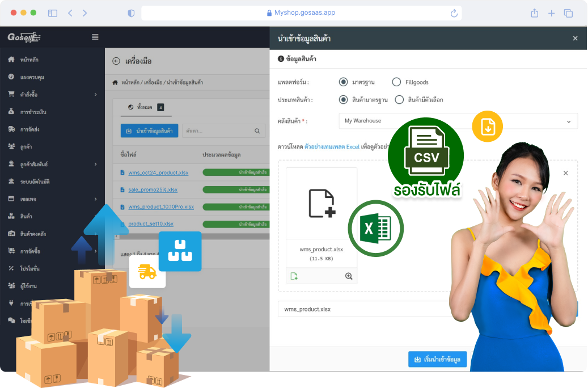
Task: Clear the upload area with its X icon
Action: (565, 173)
